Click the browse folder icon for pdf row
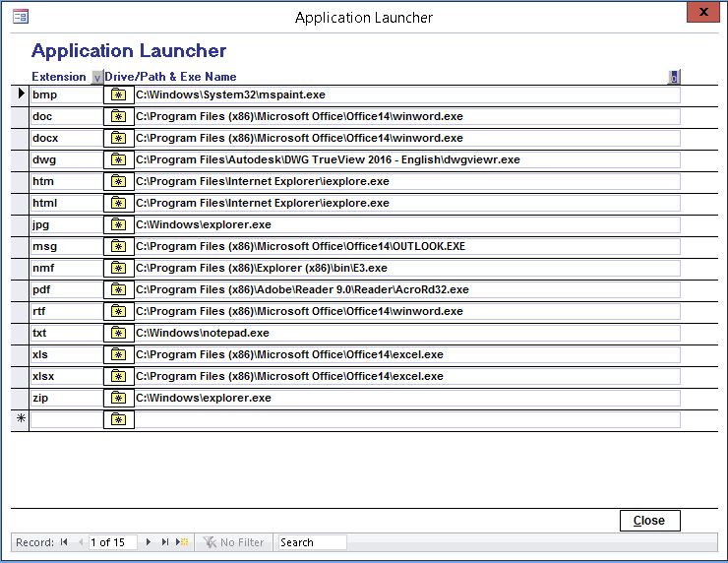 118,290
